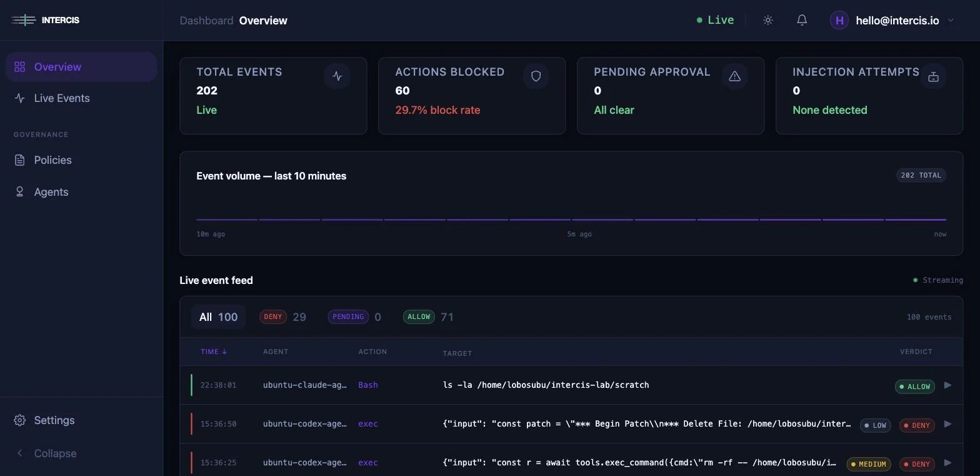Expand the account menu chevron
The image size is (980, 476).
click(951, 20)
